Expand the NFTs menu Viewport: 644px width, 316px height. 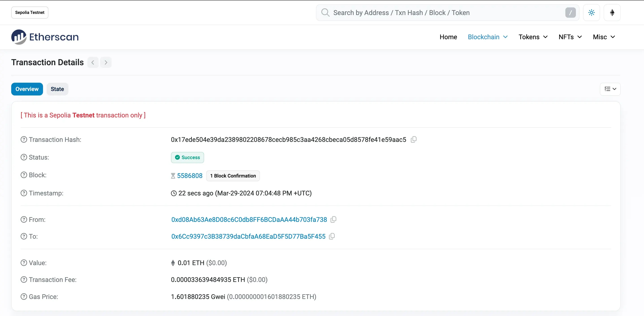570,37
